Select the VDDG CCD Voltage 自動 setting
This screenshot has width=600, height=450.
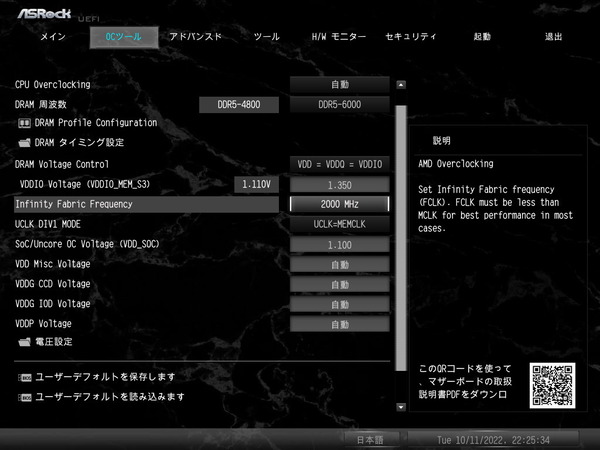click(339, 284)
